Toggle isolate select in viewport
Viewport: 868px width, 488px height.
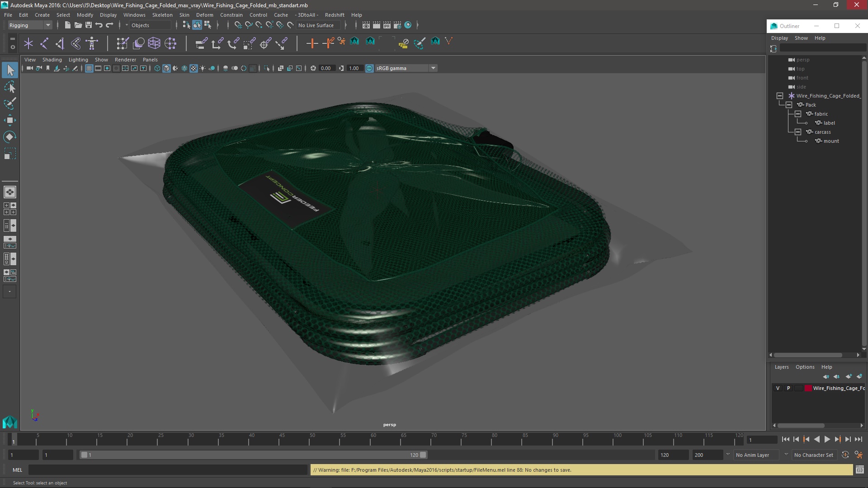pos(267,68)
